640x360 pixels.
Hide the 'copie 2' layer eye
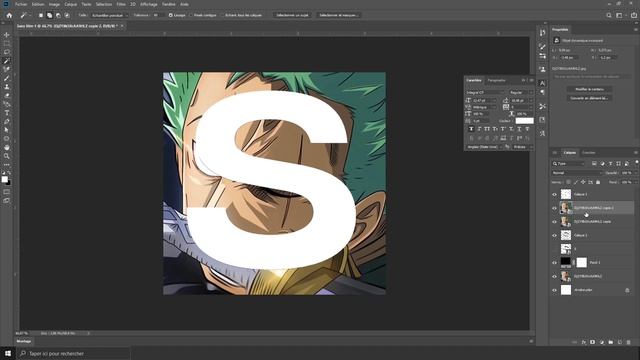click(x=554, y=208)
